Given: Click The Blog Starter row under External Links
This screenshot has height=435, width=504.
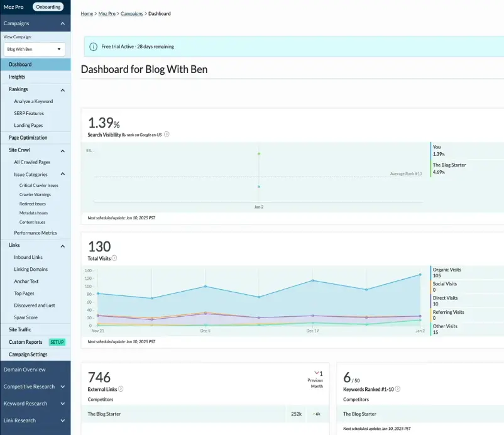Looking at the screenshot, I should click(205, 414).
